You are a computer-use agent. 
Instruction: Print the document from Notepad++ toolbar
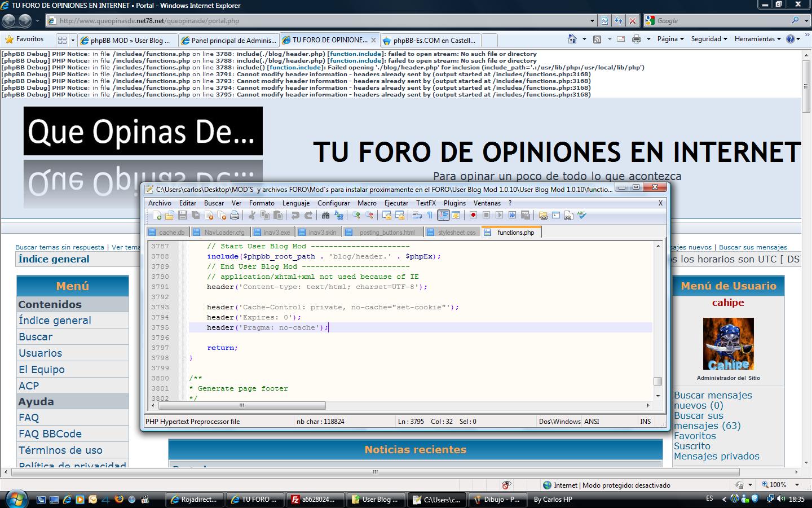235,215
